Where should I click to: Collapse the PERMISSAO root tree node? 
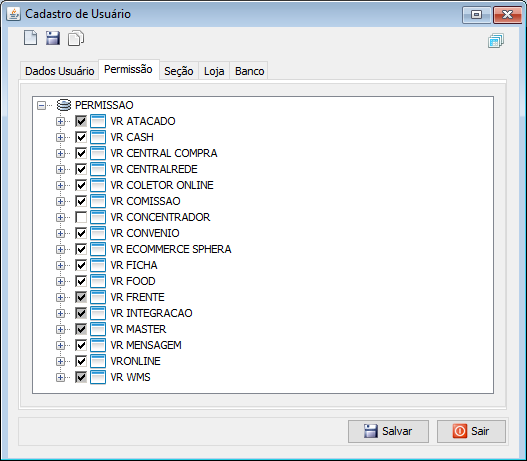click(x=41, y=106)
